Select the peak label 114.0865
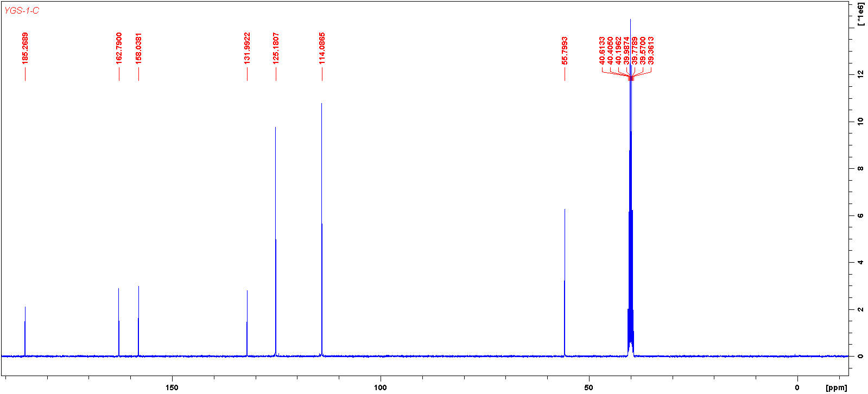Screen dimensions: 868x394 pos(322,48)
